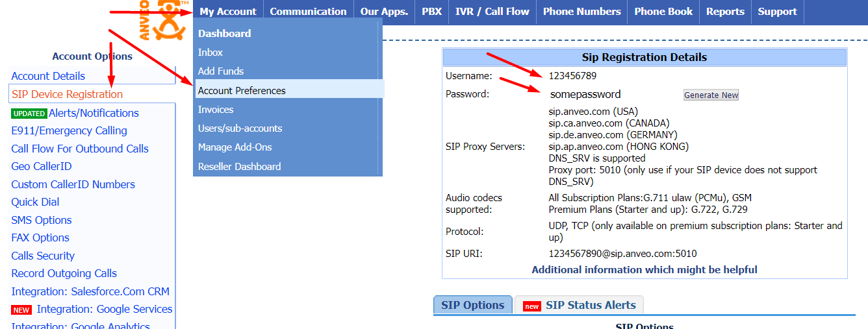Click the Anveo logo icon
Image resolution: width=868 pixels, height=329 pixels.
(x=160, y=19)
